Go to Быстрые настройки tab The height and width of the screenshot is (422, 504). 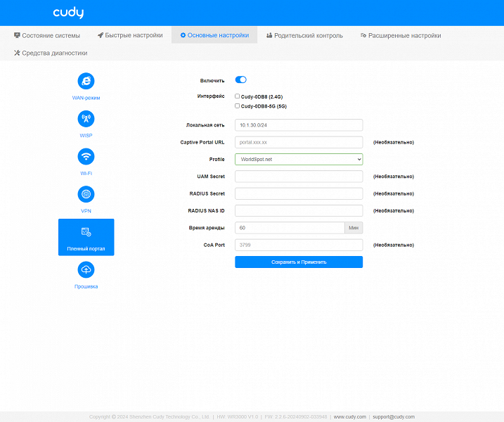(x=130, y=35)
